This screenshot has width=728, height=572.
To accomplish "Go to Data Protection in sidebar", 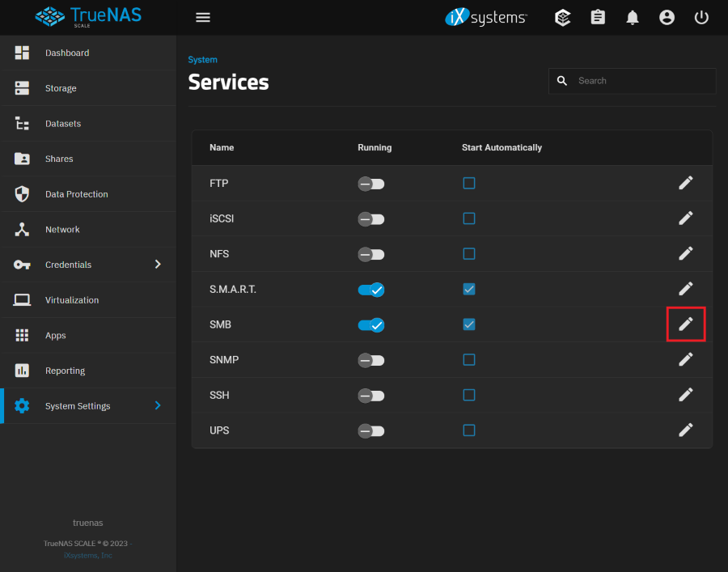I will coord(76,194).
